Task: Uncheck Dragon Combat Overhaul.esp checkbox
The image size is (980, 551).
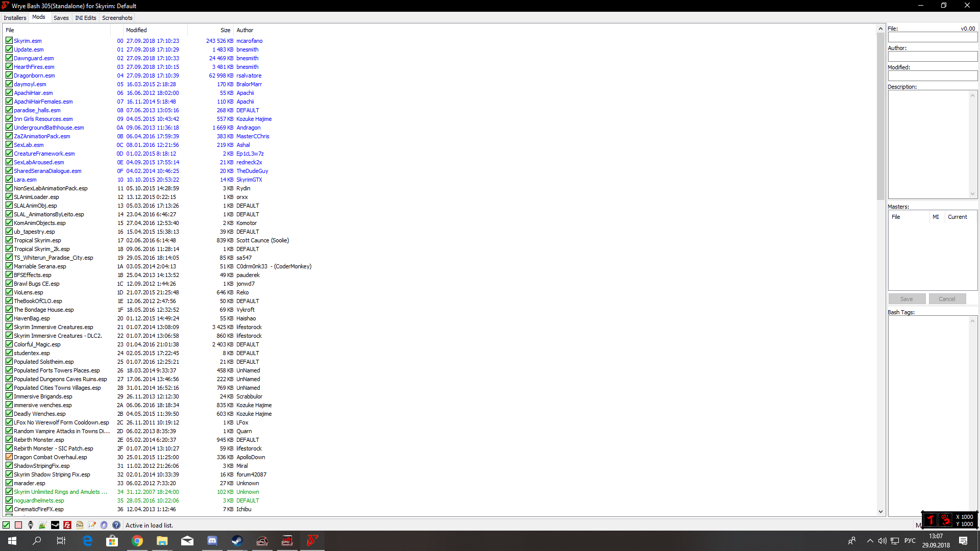Action: pyautogui.click(x=9, y=457)
